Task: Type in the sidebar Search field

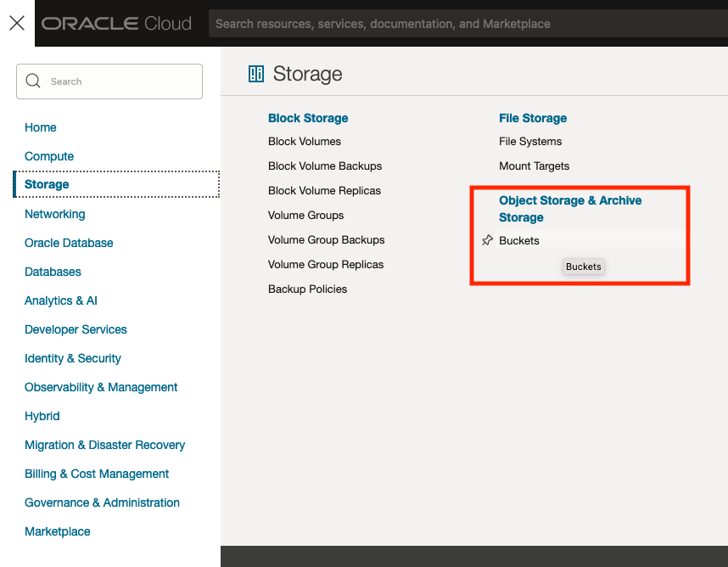Action: click(x=119, y=81)
